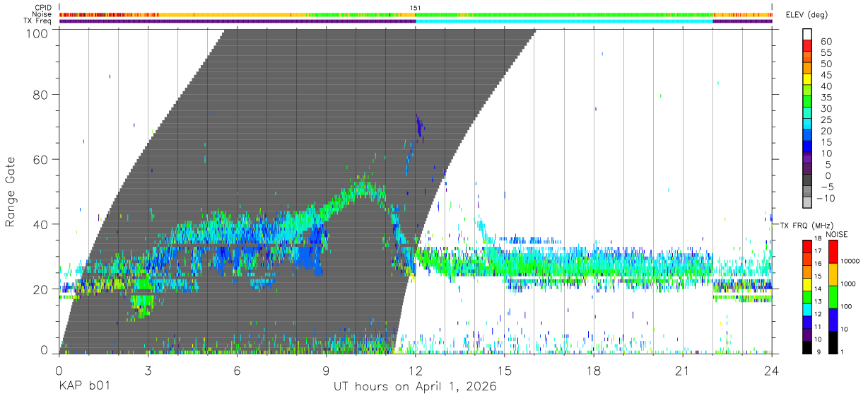Screen dimensions: 868x401
Task: Select the red TX FRQ swatch between 17 and 18
Action: click(807, 245)
